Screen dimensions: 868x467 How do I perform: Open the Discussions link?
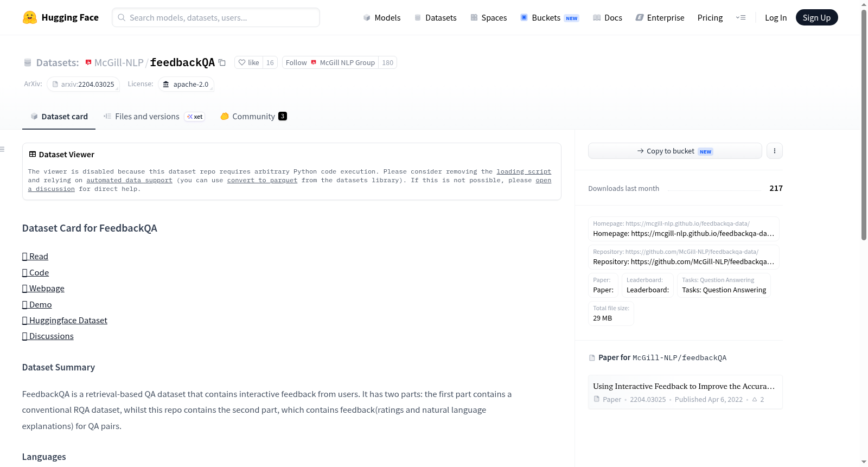[x=48, y=336]
